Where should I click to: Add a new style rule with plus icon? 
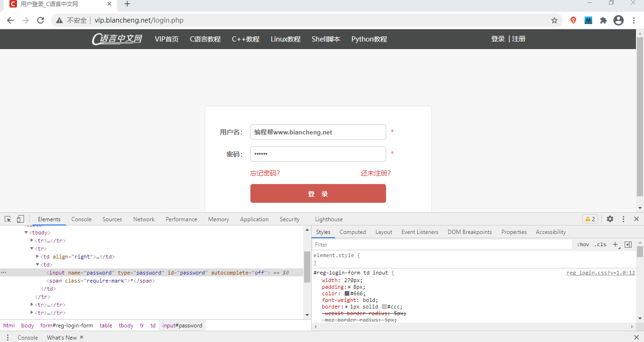(615, 244)
